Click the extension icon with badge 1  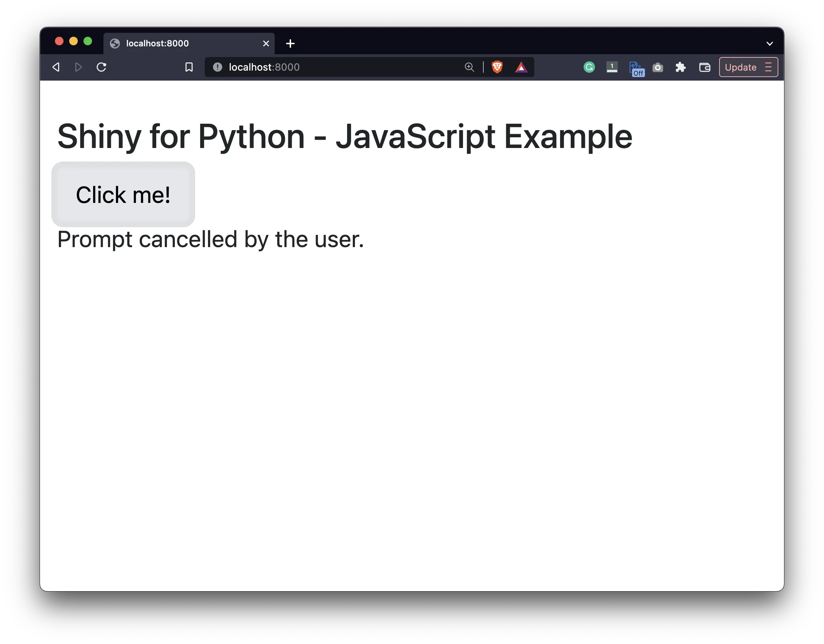pos(612,67)
